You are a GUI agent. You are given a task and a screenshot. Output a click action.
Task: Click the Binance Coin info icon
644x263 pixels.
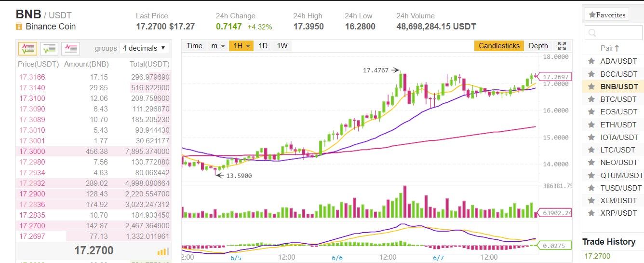(x=19, y=27)
